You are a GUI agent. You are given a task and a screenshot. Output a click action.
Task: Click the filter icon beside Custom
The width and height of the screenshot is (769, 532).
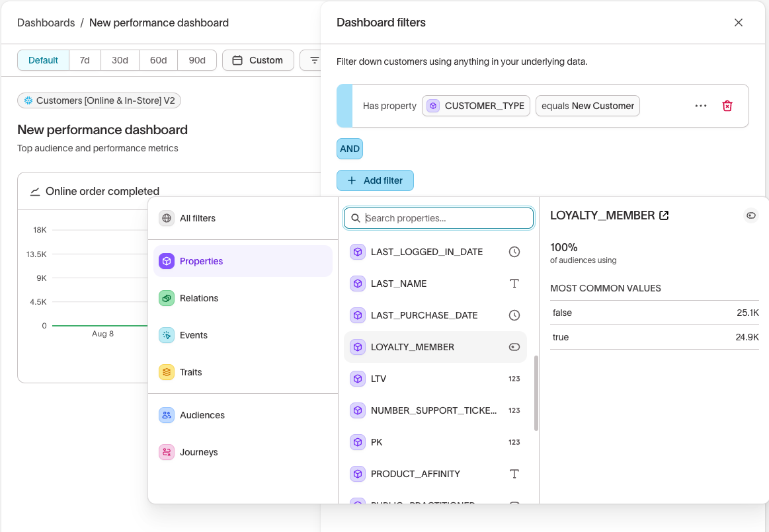(313, 60)
